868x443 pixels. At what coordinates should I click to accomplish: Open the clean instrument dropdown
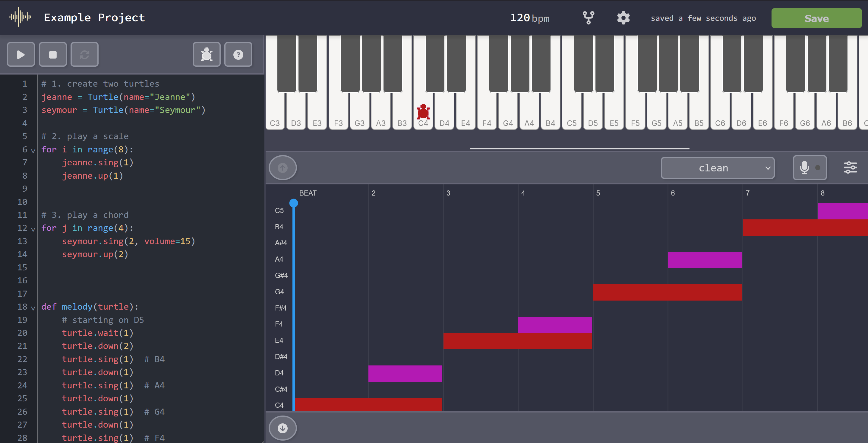coord(717,167)
